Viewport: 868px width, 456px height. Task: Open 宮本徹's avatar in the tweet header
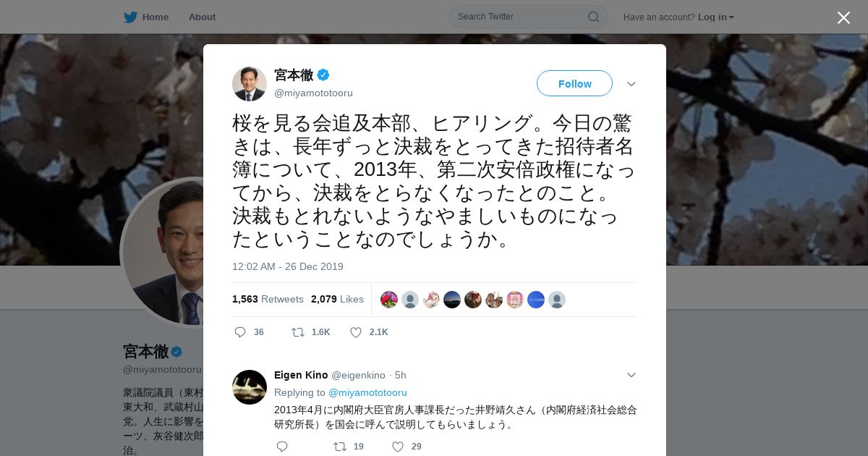pos(250,84)
